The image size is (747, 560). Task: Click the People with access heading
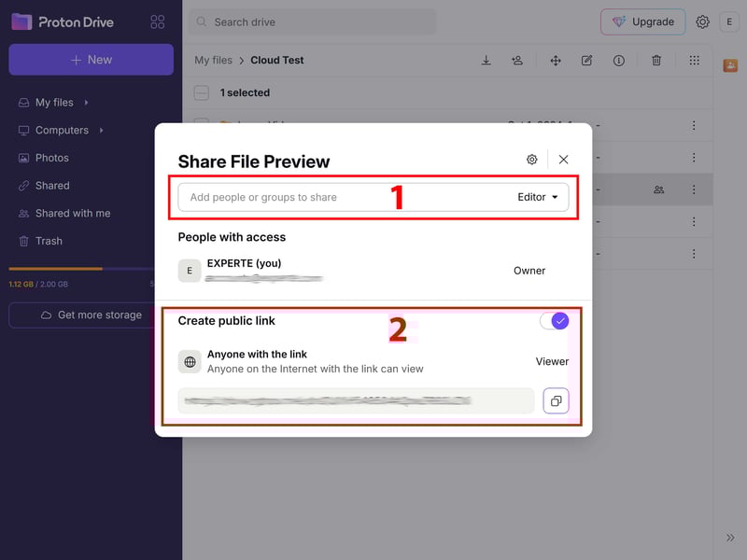[x=232, y=237]
